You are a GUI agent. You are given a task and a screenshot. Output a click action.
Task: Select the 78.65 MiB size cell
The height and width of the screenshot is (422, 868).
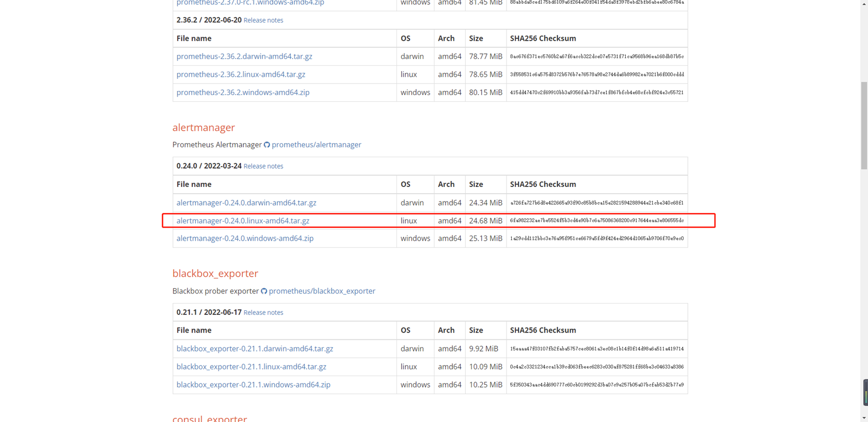486,74
